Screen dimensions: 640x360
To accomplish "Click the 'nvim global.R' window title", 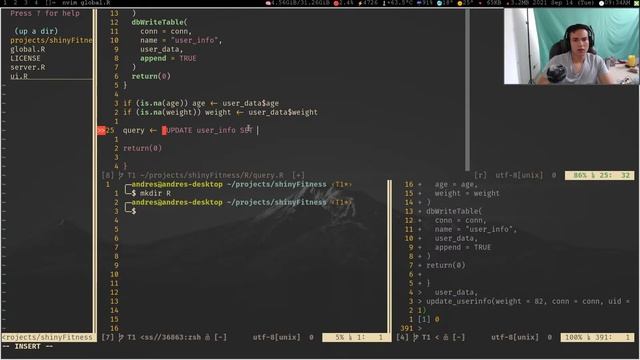I will (x=86, y=2).
